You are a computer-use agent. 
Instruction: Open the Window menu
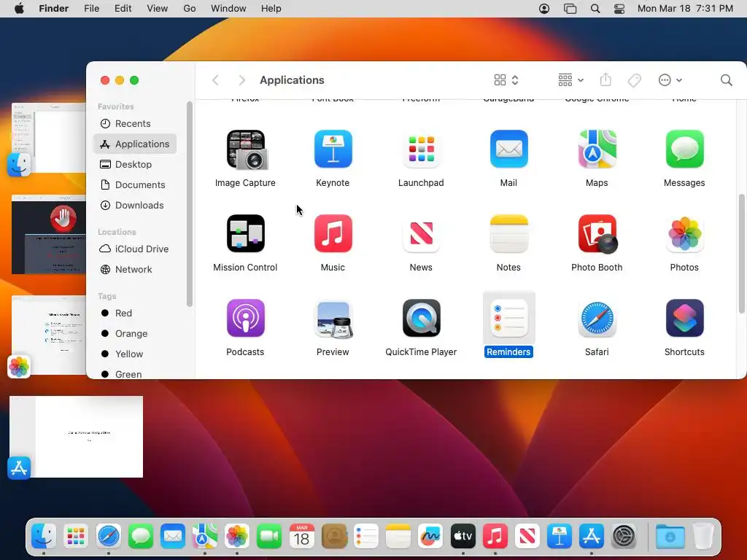[x=228, y=9]
